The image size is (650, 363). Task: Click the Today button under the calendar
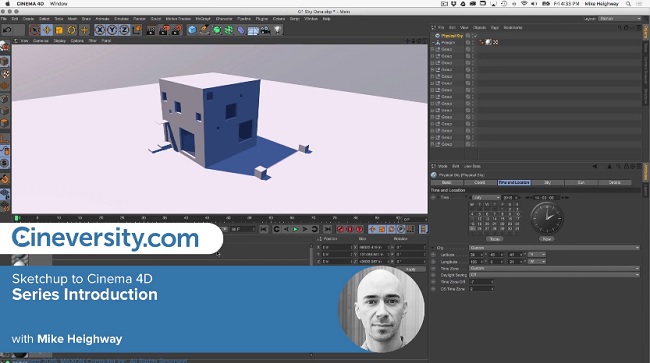(494, 239)
